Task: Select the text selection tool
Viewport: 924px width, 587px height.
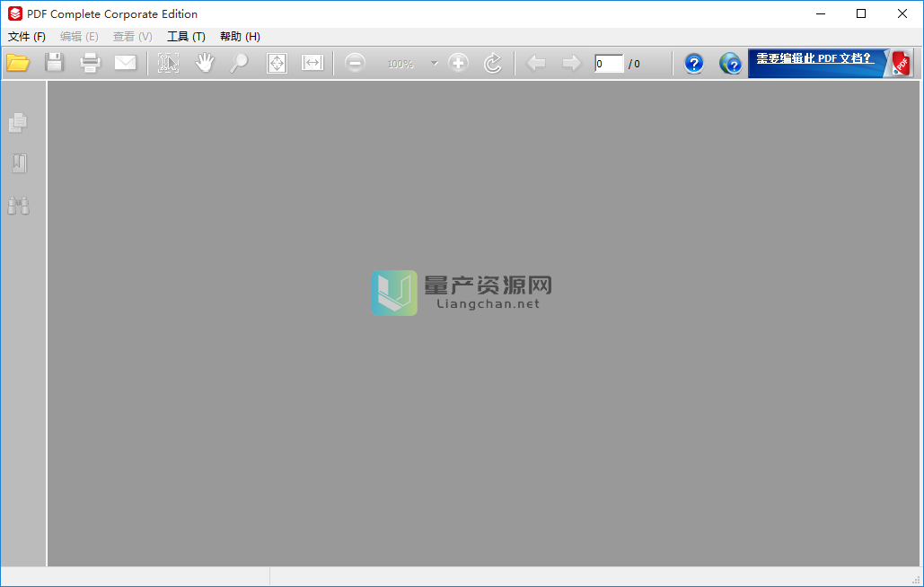Action: pos(169,63)
